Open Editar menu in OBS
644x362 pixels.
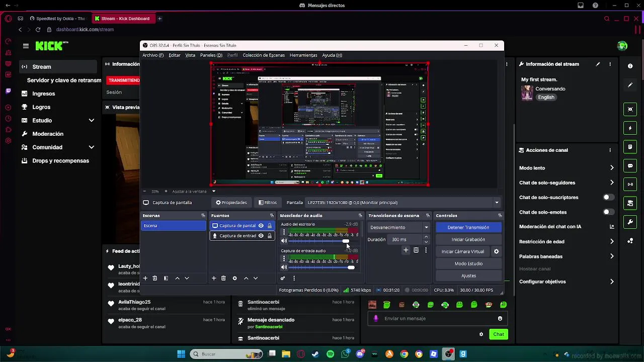pyautogui.click(x=175, y=55)
